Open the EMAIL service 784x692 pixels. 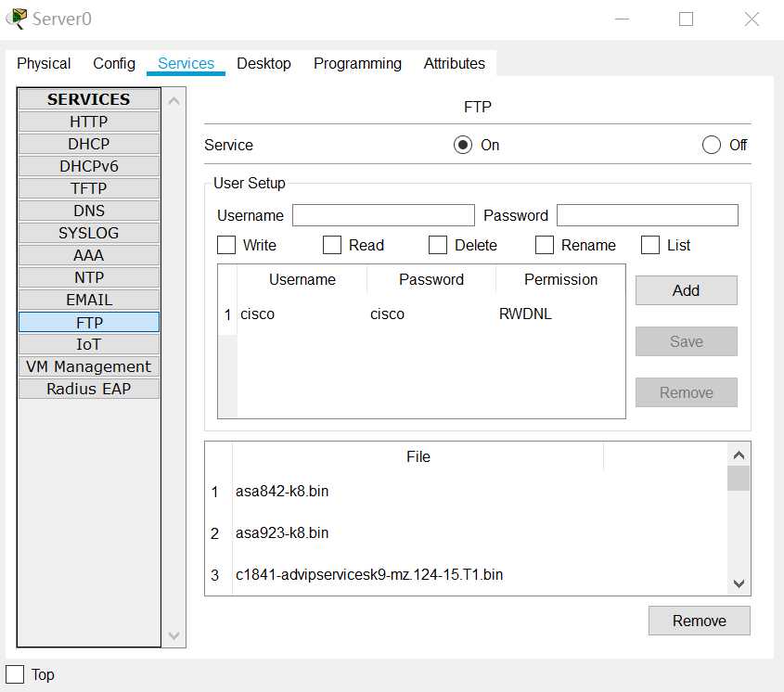[x=89, y=300]
